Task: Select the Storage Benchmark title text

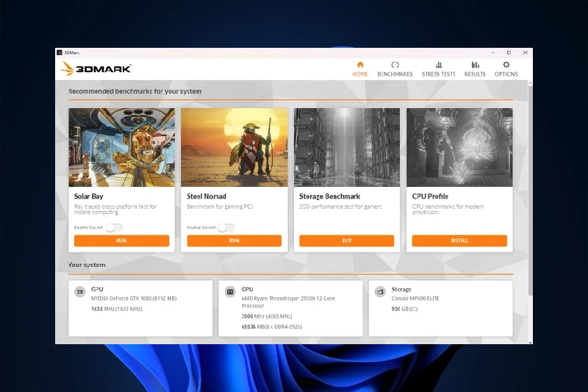Action: point(329,196)
